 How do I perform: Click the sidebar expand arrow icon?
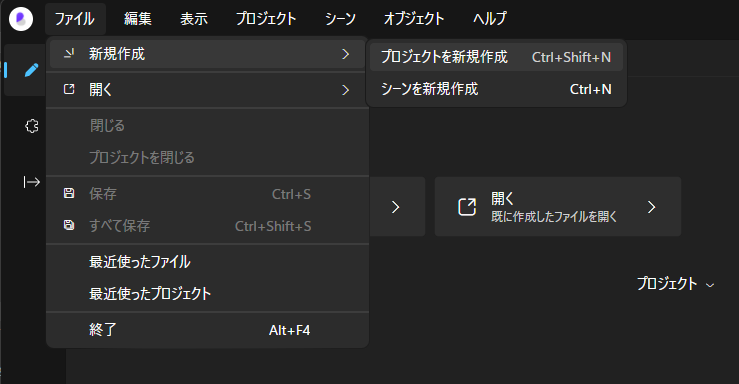pyautogui.click(x=32, y=182)
